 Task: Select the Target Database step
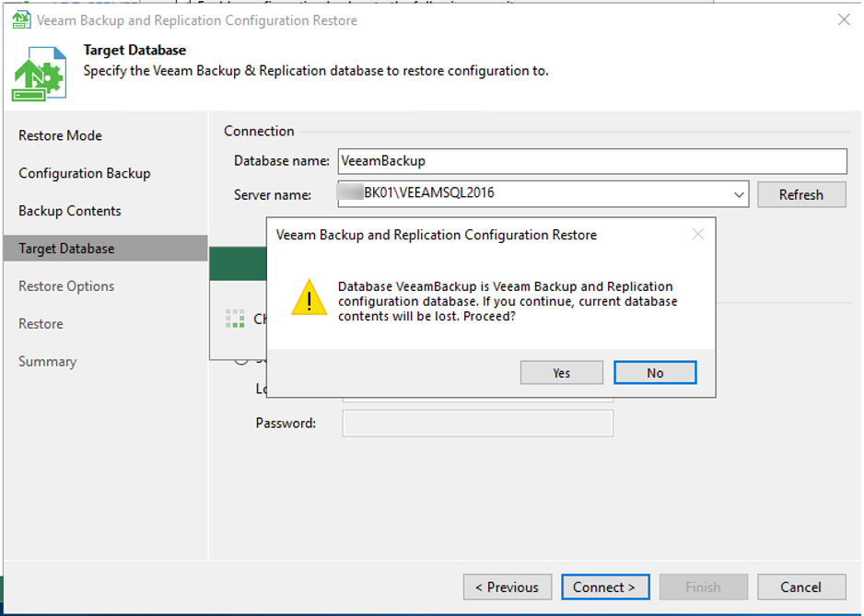[105, 249]
